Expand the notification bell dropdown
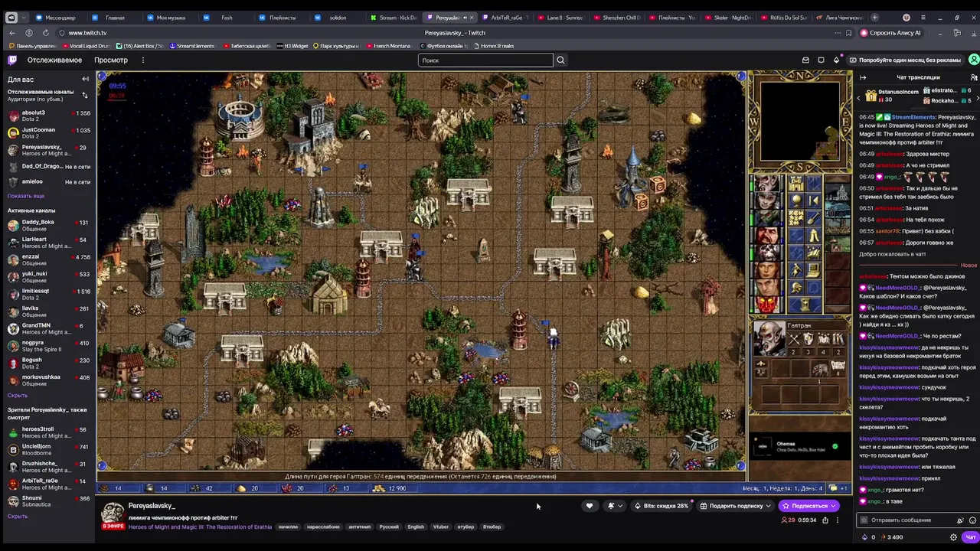This screenshot has height=551, width=980. point(615,506)
